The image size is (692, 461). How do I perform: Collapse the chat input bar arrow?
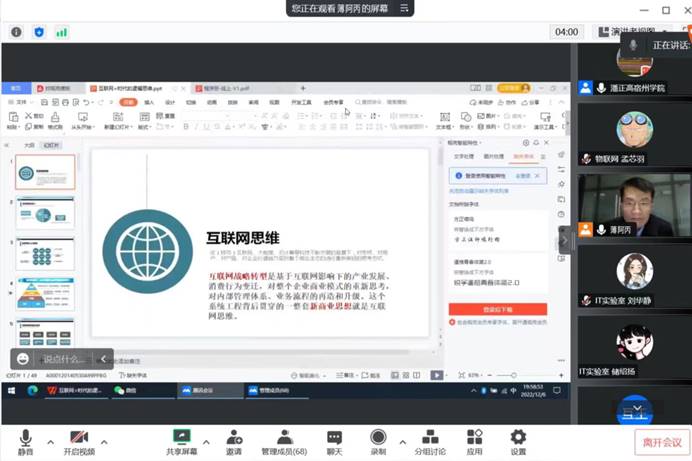(103, 358)
